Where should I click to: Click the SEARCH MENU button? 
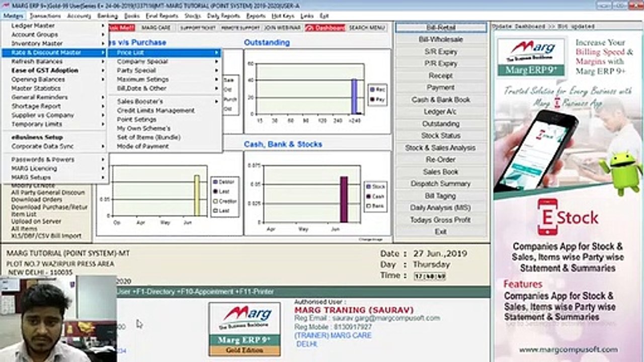367,28
